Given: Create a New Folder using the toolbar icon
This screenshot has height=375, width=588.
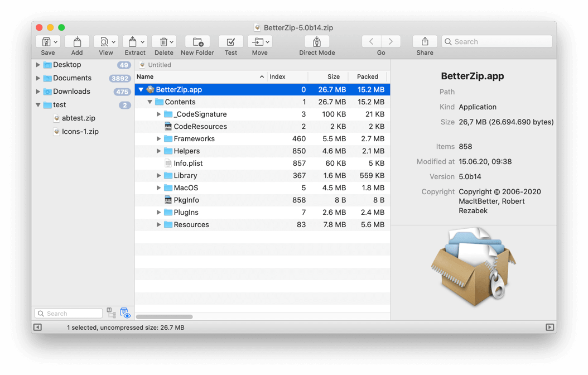Looking at the screenshot, I should (x=197, y=41).
